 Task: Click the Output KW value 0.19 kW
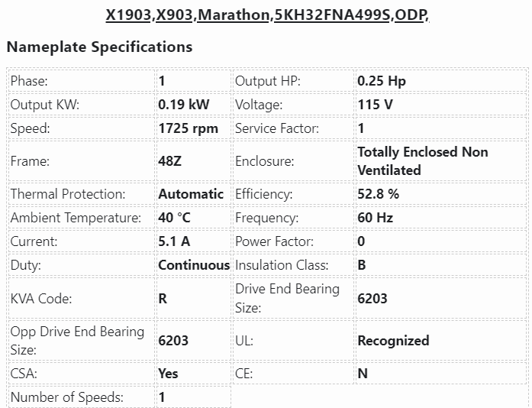pos(183,105)
